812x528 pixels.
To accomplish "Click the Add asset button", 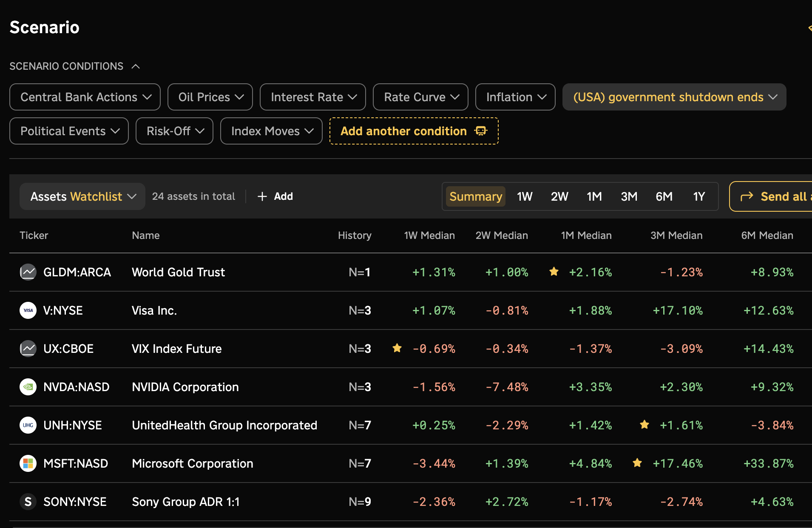I will [275, 196].
